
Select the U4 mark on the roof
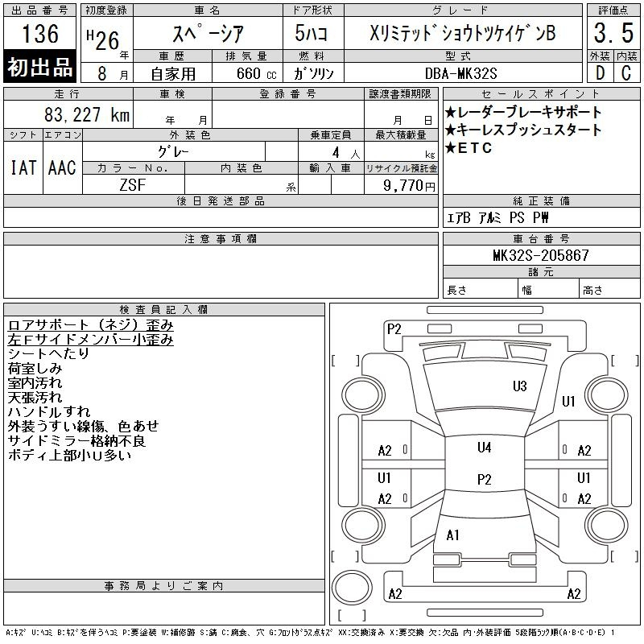coord(485,448)
